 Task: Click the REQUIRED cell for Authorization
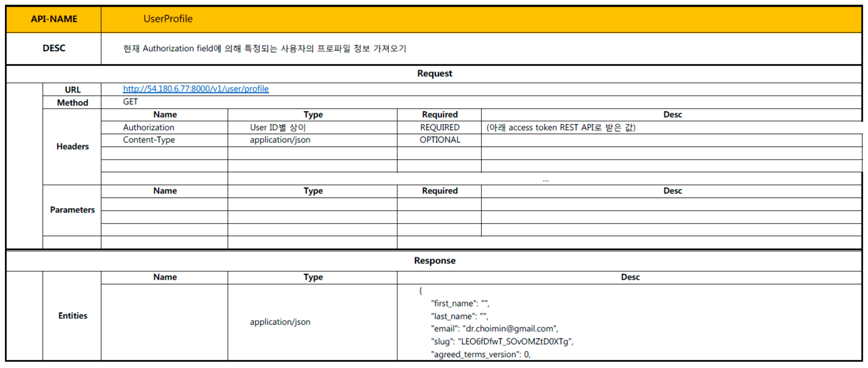tap(439, 128)
